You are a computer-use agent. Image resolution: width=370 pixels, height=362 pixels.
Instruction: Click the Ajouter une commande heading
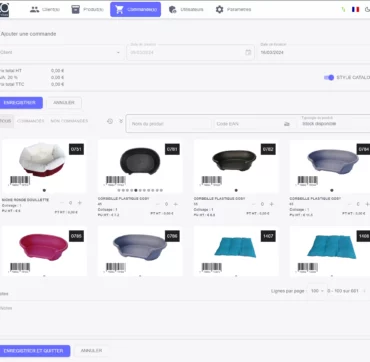click(x=28, y=34)
